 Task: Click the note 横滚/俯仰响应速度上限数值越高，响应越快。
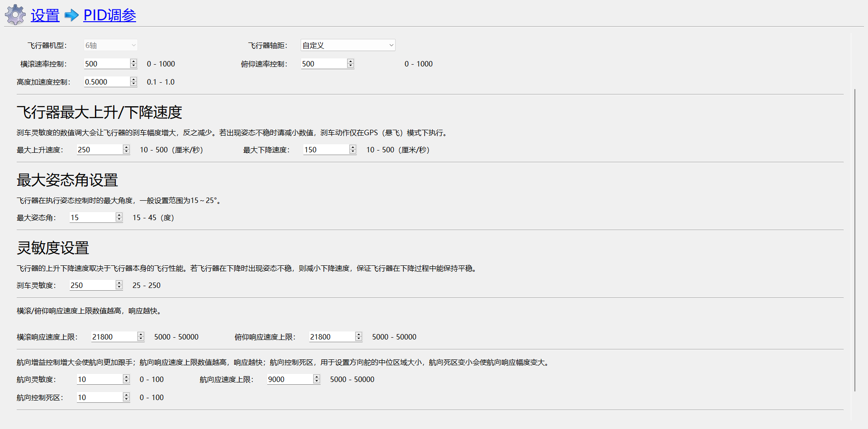90,311
